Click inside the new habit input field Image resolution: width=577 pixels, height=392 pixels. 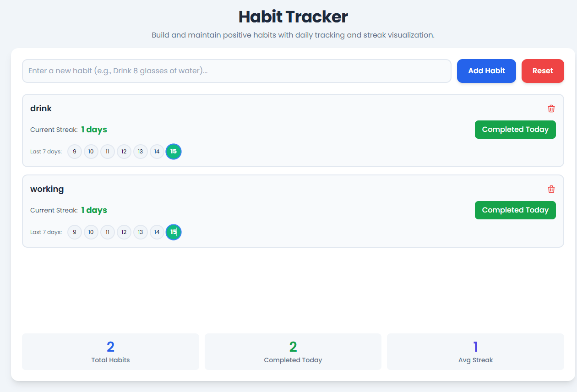coord(236,71)
